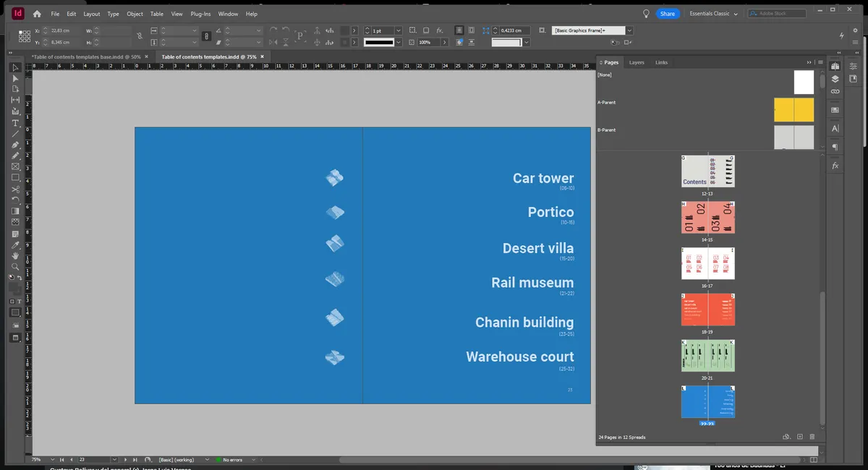868x470 pixels.
Task: Select the 14-15 spread thumbnail
Action: (x=707, y=217)
